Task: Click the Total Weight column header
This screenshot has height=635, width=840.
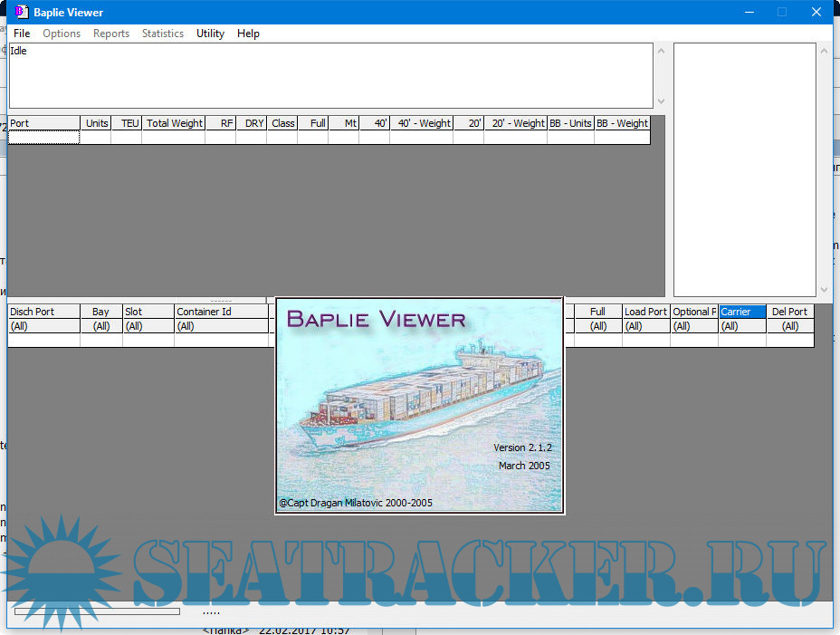Action: click(x=174, y=123)
